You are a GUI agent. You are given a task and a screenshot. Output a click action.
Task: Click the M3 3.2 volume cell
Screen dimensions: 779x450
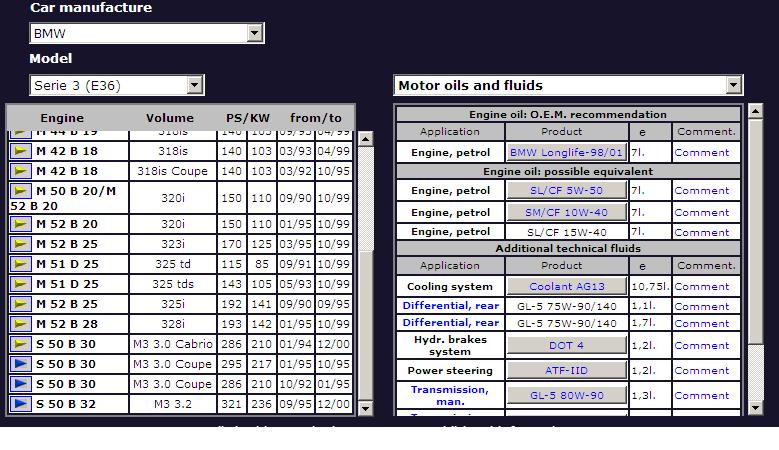(x=173, y=404)
